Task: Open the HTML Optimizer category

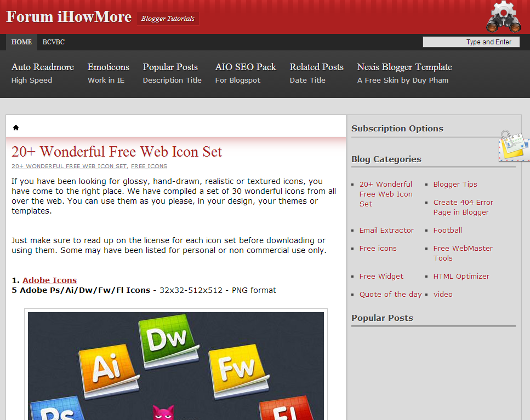Action: [461, 277]
